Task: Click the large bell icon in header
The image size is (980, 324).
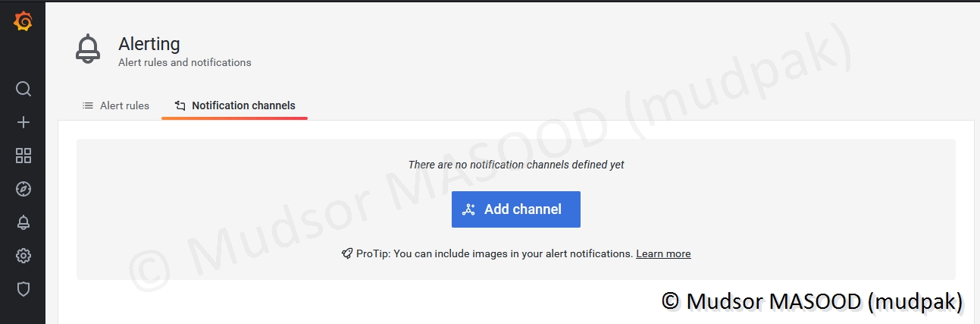Action: tap(88, 49)
